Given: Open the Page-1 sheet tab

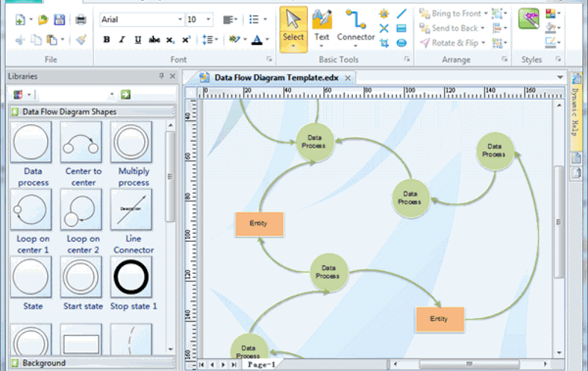Looking at the screenshot, I should [x=262, y=364].
